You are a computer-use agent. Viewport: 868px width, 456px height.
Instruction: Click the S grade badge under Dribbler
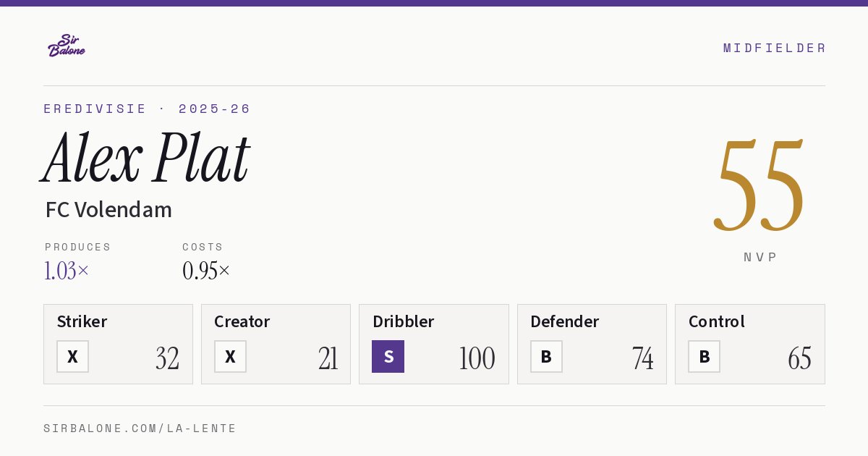point(388,356)
